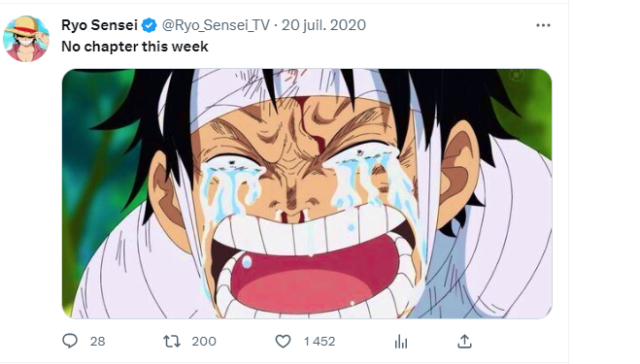
Task: Open the @Ryo_Sensei_TV handle link
Action: (x=216, y=25)
